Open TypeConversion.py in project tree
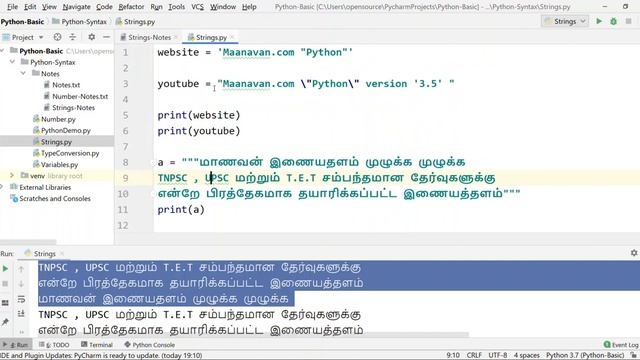640x360 pixels. 70,153
